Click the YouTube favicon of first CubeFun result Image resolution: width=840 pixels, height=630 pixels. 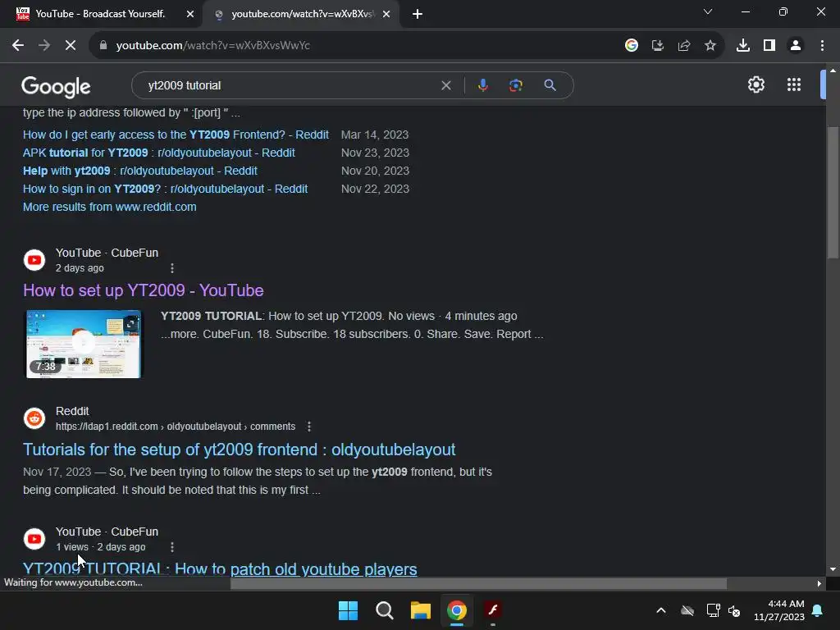pos(34,260)
